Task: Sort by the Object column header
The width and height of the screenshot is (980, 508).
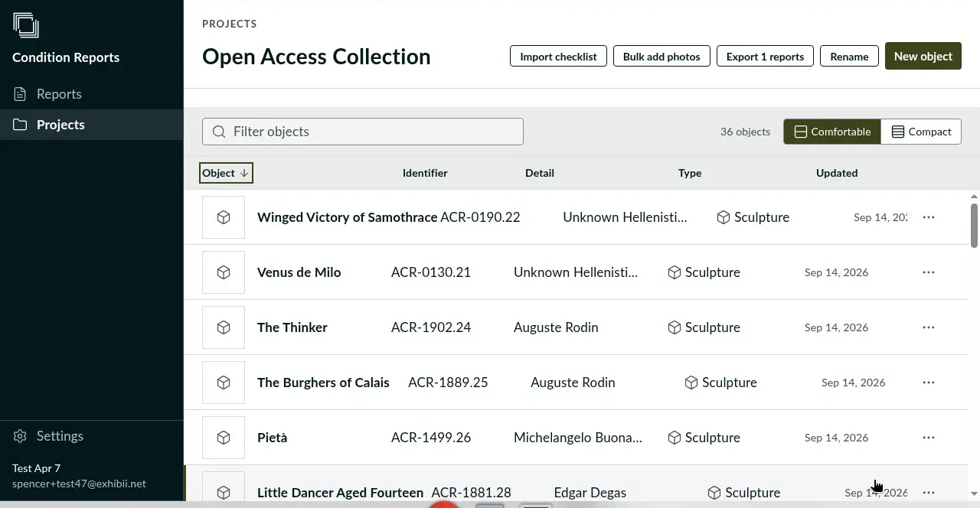Action: pos(226,173)
